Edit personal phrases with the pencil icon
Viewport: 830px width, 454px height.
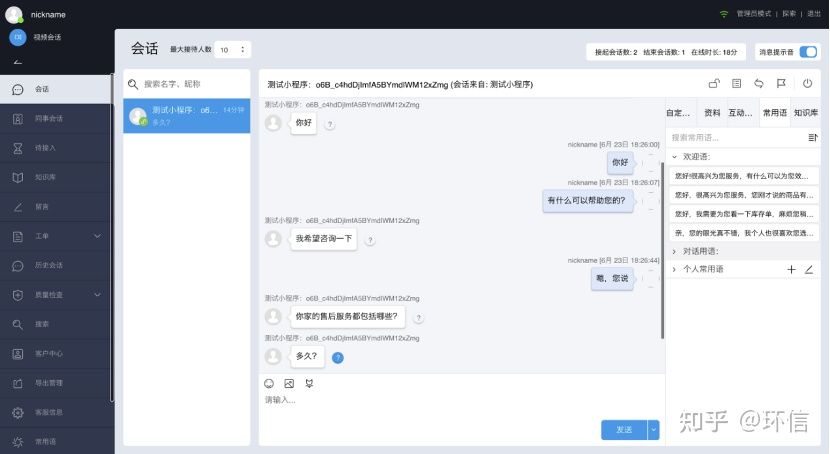click(809, 269)
